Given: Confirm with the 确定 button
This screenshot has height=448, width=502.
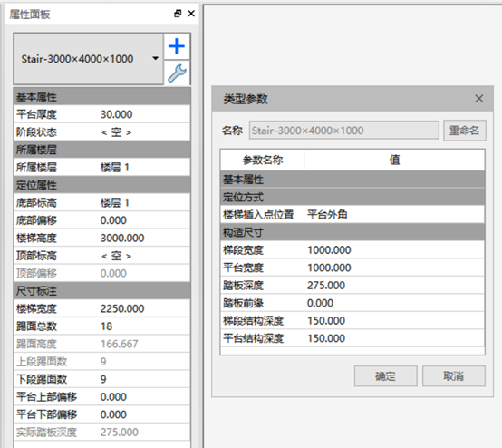Looking at the screenshot, I should point(385,375).
